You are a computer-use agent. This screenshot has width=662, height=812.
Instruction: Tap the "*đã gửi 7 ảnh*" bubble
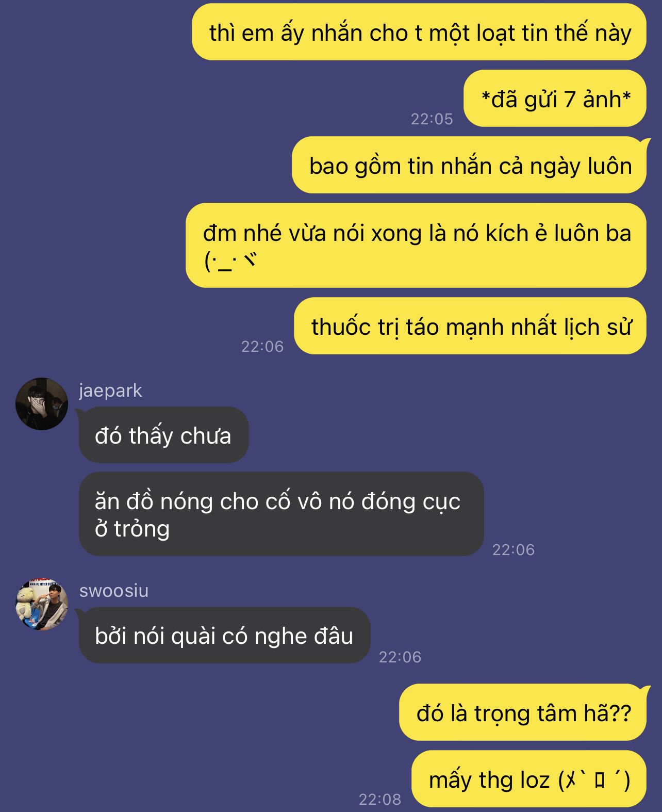point(555,99)
